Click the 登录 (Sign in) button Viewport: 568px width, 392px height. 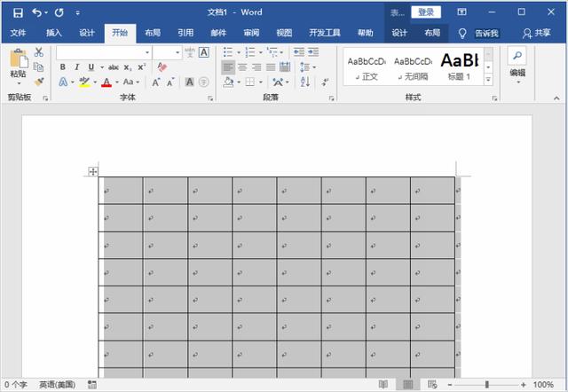426,12
